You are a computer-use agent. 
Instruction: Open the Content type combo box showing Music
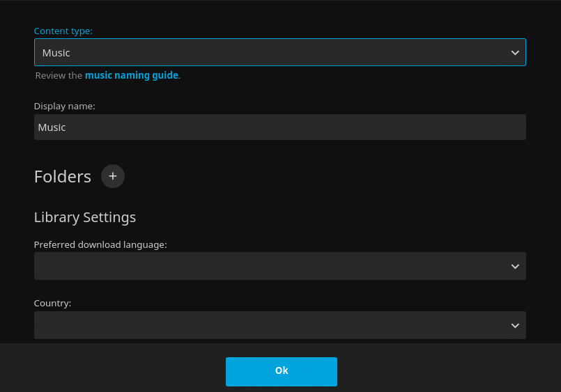pos(279,52)
